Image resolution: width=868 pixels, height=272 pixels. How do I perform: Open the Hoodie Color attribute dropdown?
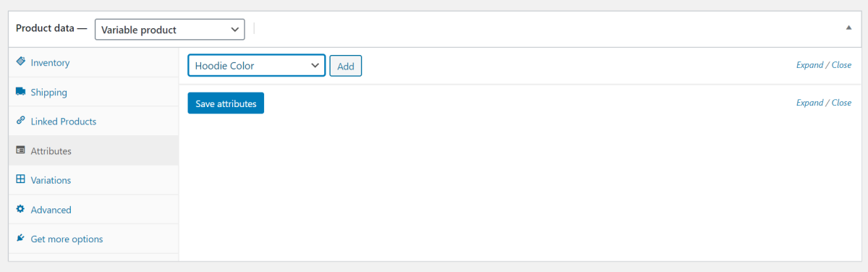coord(257,65)
